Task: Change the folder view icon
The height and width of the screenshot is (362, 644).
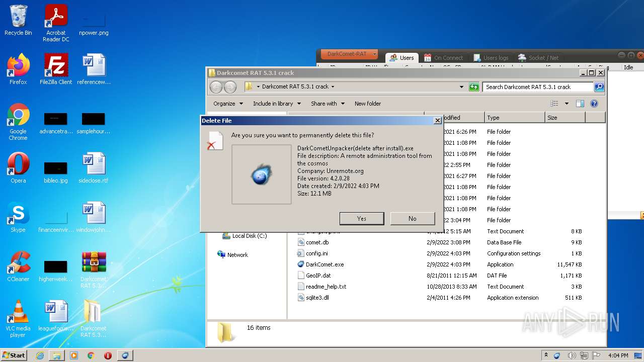Action: coord(554,104)
